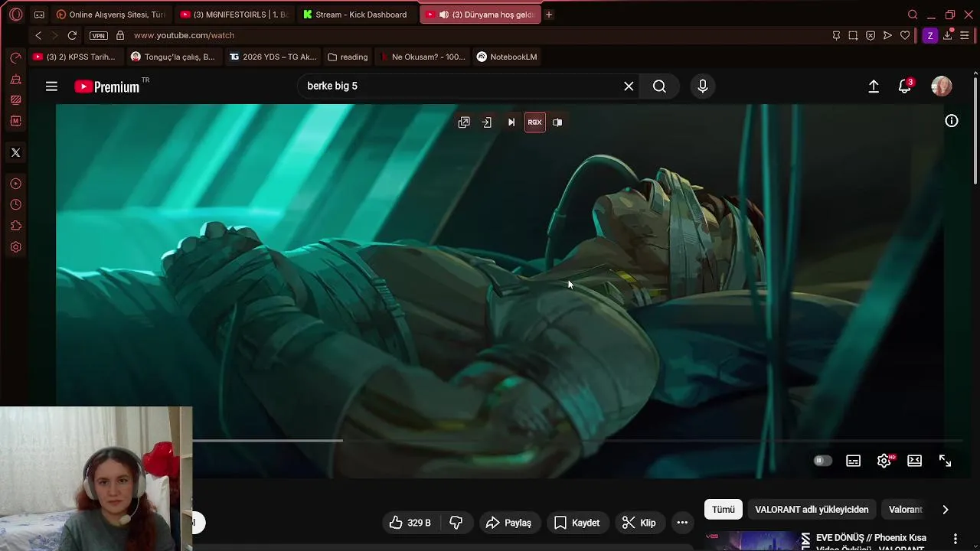
Task: Select the Valorant filter chip
Action: (906, 510)
